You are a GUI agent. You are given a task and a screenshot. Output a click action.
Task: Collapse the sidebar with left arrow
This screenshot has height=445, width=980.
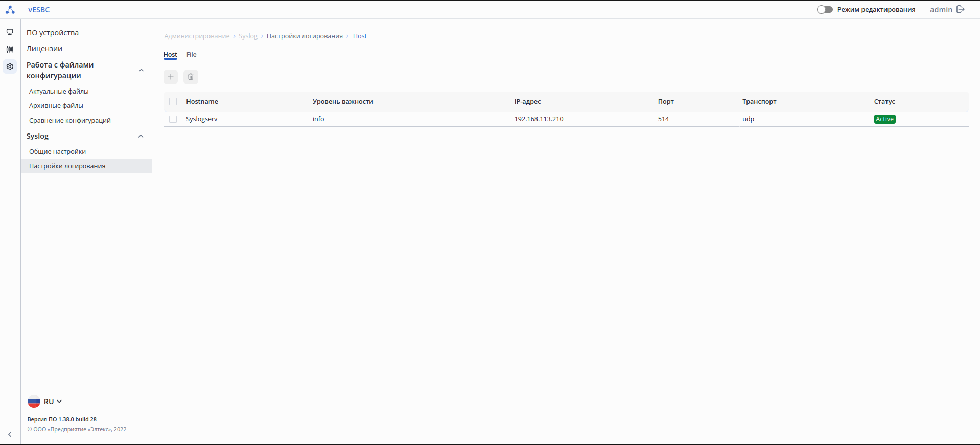point(10,434)
